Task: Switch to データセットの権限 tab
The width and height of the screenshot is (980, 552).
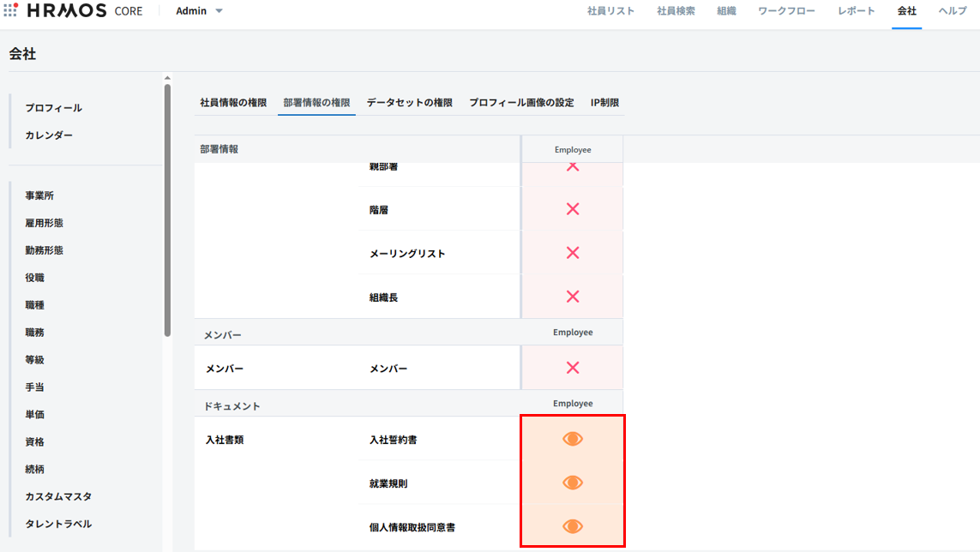Action: 409,103
